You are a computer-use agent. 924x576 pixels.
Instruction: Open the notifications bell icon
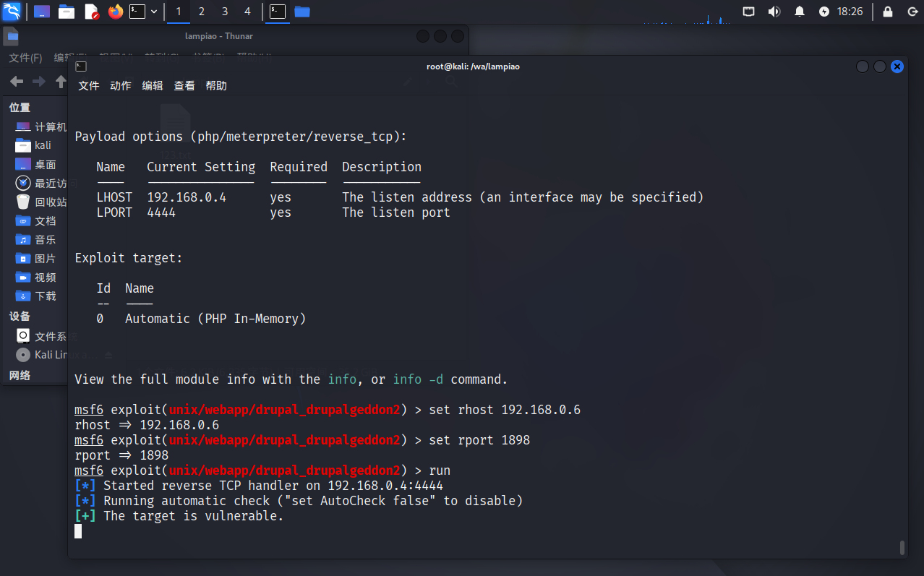[x=800, y=12]
